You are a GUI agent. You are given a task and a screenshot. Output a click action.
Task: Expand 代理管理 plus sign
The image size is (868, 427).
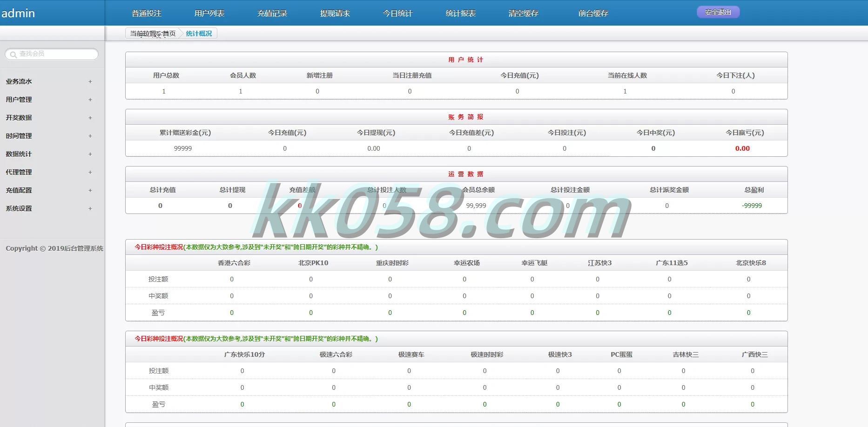point(90,172)
